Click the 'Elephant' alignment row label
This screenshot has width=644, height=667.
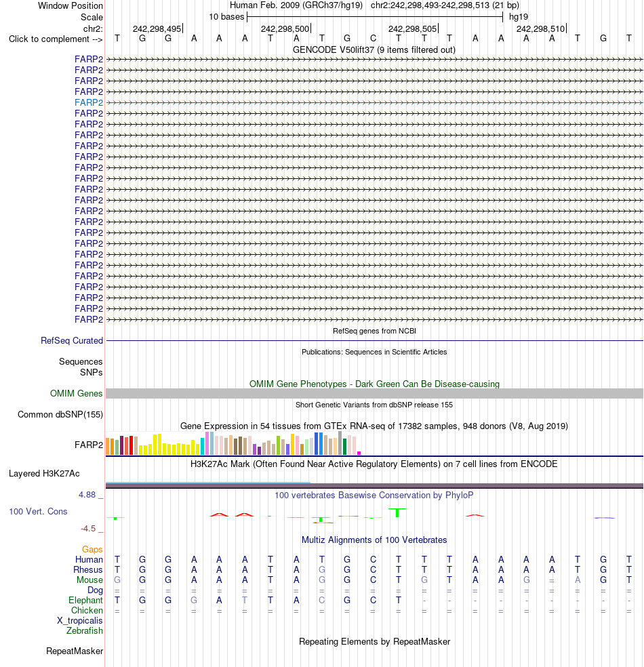86,601
